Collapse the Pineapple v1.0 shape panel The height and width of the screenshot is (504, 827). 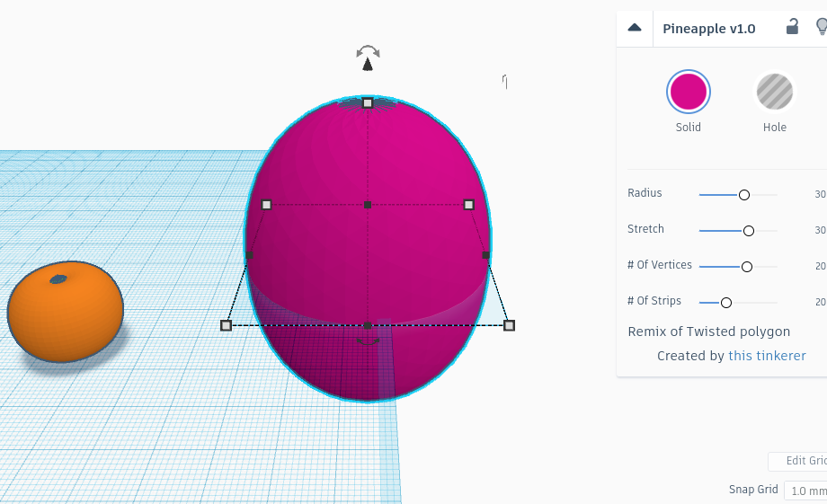pos(635,28)
